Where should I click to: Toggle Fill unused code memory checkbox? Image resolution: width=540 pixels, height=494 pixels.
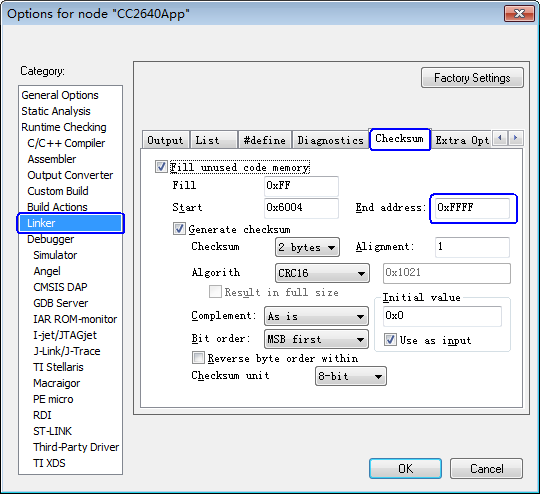pyautogui.click(x=161, y=167)
